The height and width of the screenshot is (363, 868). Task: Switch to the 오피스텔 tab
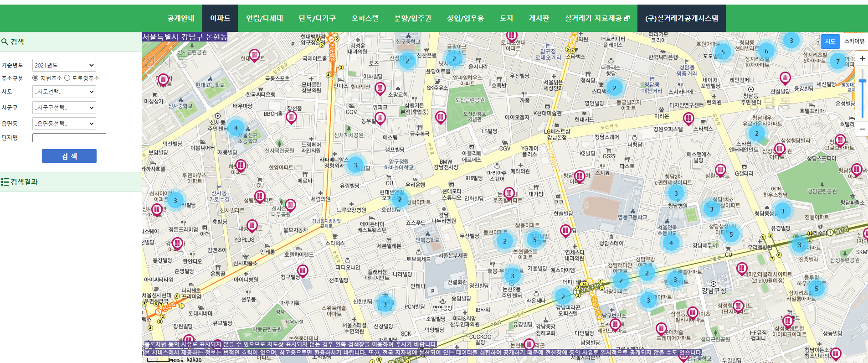tap(365, 18)
